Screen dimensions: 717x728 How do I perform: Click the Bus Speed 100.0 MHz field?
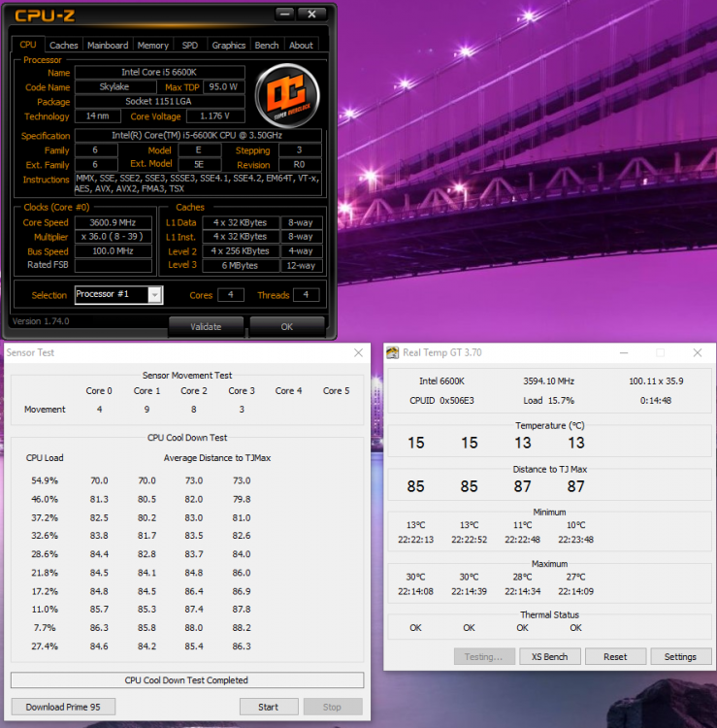[114, 251]
